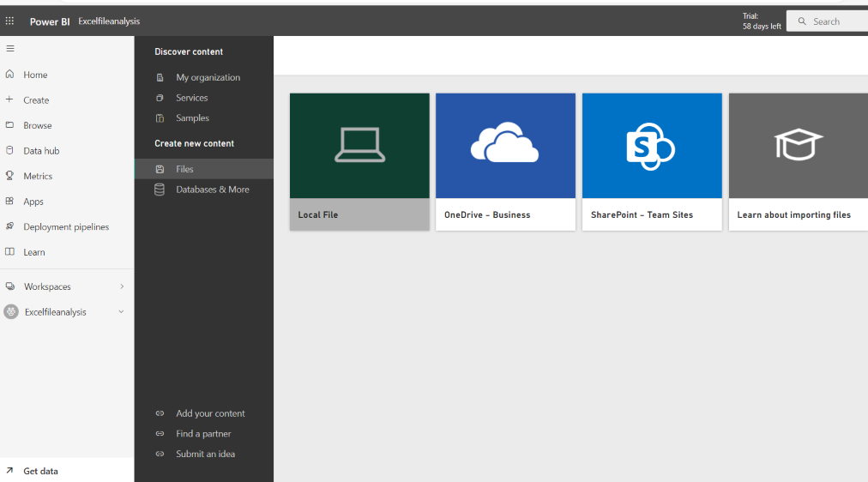Click the search magnifier icon
The image size is (868, 482).
[802, 21]
